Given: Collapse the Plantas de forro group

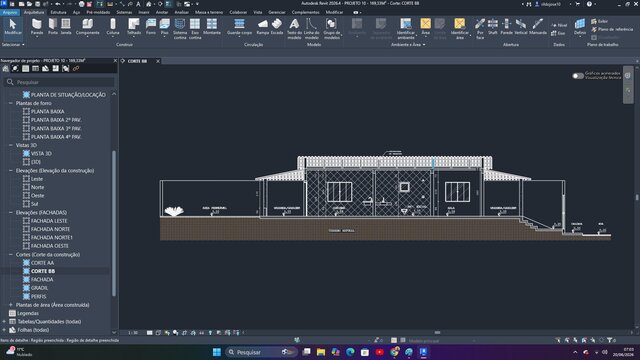Looking at the screenshot, I should tap(11, 103).
